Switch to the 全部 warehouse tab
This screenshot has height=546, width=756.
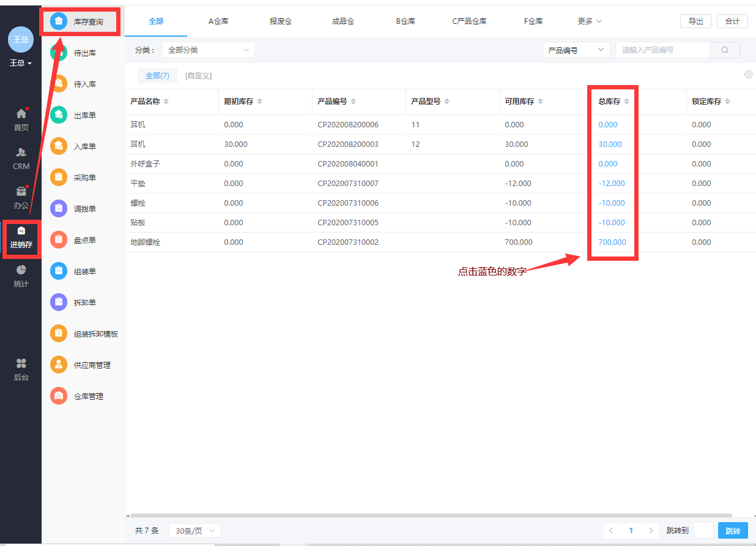point(156,21)
